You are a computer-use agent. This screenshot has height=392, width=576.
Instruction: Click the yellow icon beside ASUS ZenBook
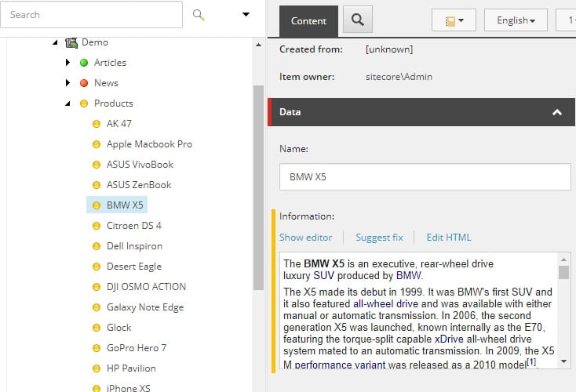(x=97, y=185)
